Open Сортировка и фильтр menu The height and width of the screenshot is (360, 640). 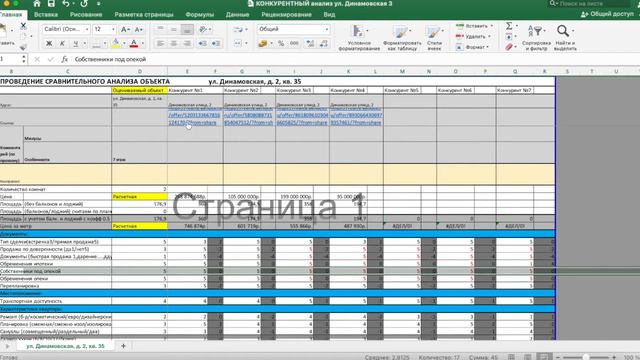coord(536,38)
